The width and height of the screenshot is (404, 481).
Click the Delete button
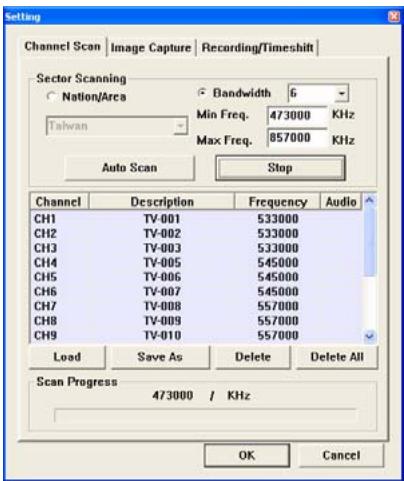click(253, 357)
